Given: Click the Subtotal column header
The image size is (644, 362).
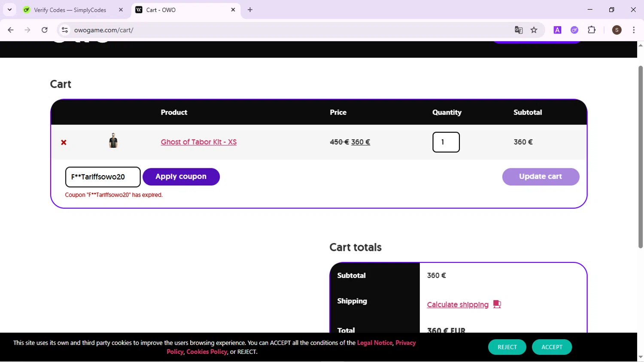Looking at the screenshot, I should (x=528, y=113).
